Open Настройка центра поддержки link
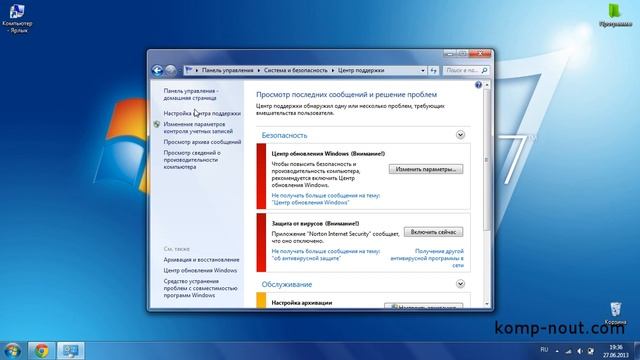The image size is (640, 360). point(202,113)
